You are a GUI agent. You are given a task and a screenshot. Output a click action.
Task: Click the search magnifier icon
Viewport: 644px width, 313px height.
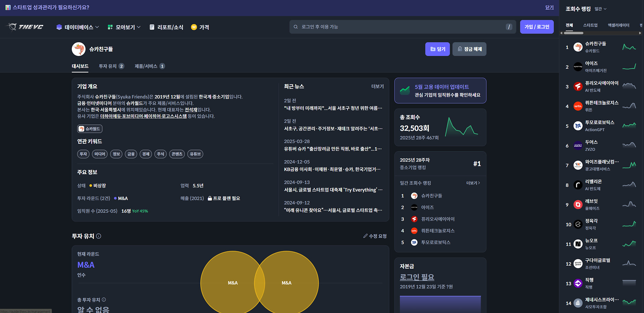[x=296, y=27]
